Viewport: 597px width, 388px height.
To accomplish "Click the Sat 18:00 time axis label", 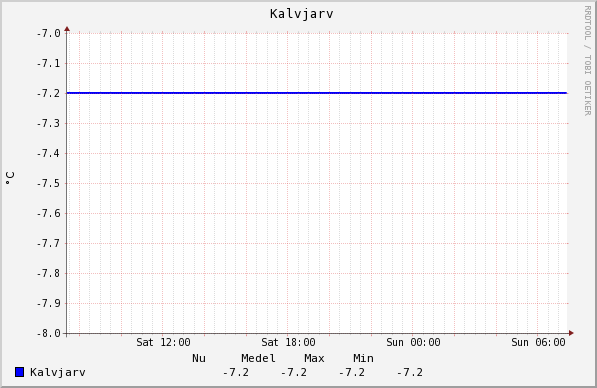I will coord(288,342).
